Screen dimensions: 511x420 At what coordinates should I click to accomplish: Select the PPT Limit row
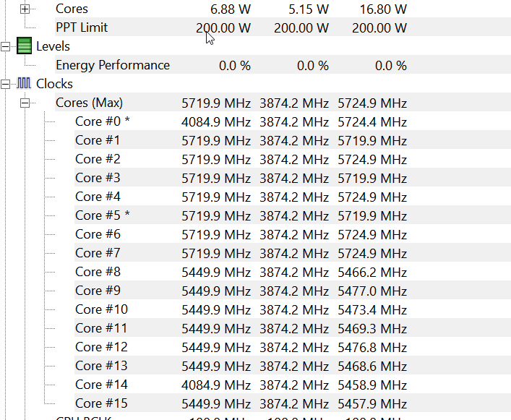(x=82, y=27)
